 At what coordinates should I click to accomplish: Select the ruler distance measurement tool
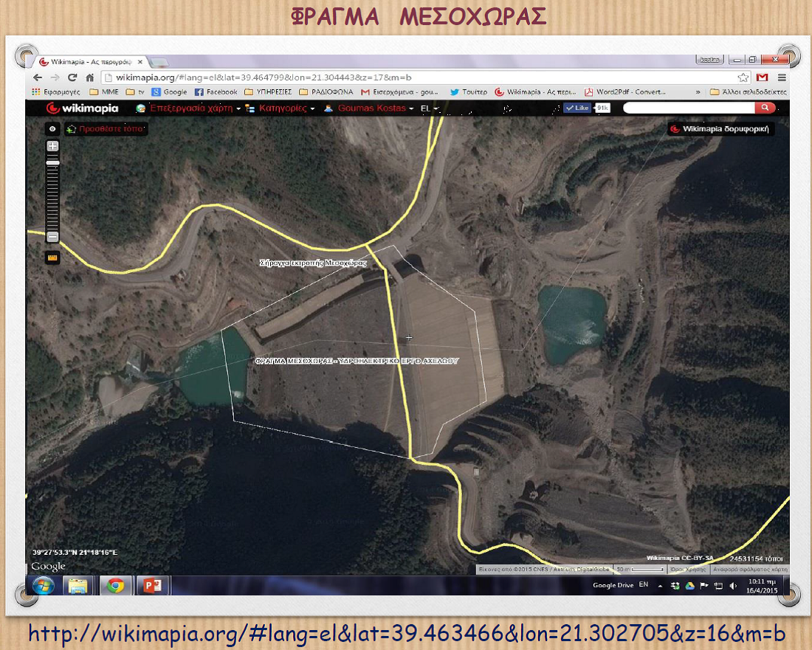coord(52,258)
